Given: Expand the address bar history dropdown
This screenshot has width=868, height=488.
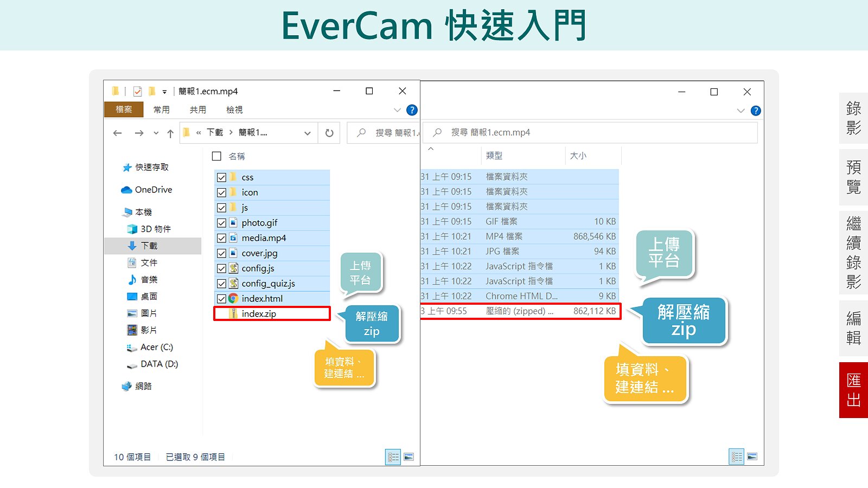Looking at the screenshot, I should pyautogui.click(x=307, y=133).
